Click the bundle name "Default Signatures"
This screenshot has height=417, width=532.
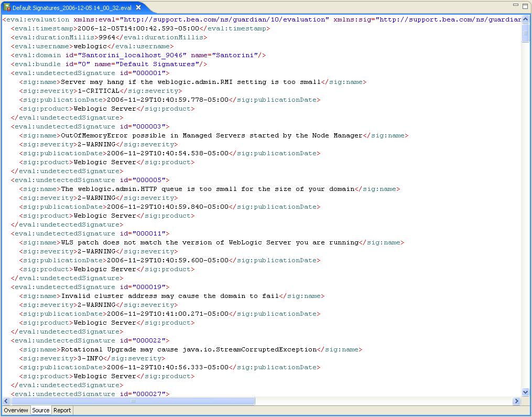tap(158, 64)
